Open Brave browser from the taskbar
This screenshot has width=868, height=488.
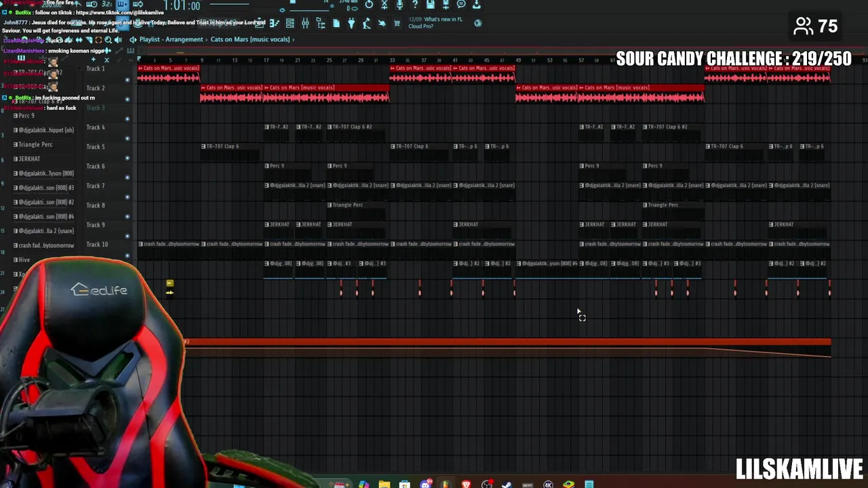[x=466, y=484]
